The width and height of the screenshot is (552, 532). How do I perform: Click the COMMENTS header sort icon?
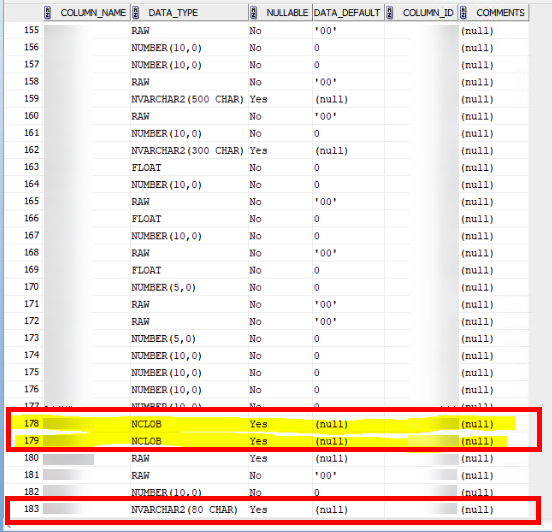pyautogui.click(x=463, y=13)
